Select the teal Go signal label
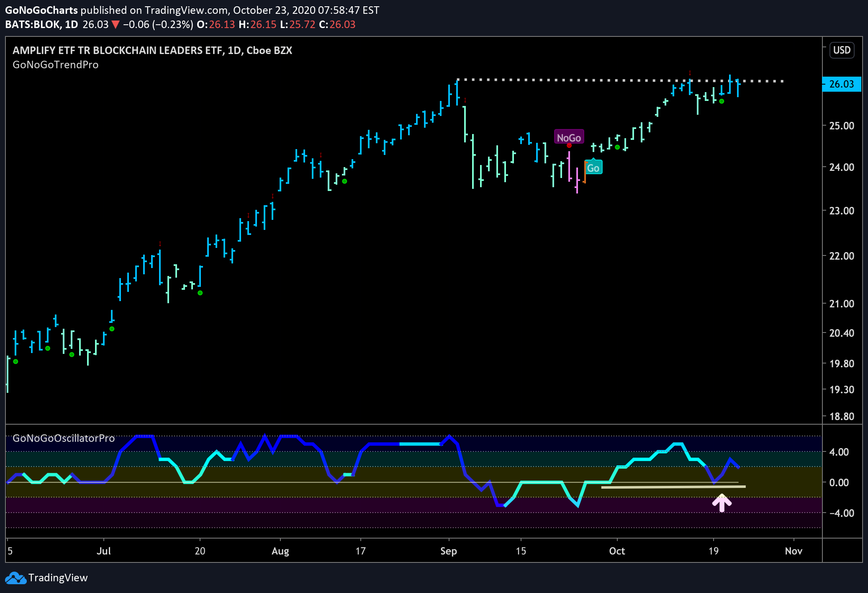 [593, 168]
